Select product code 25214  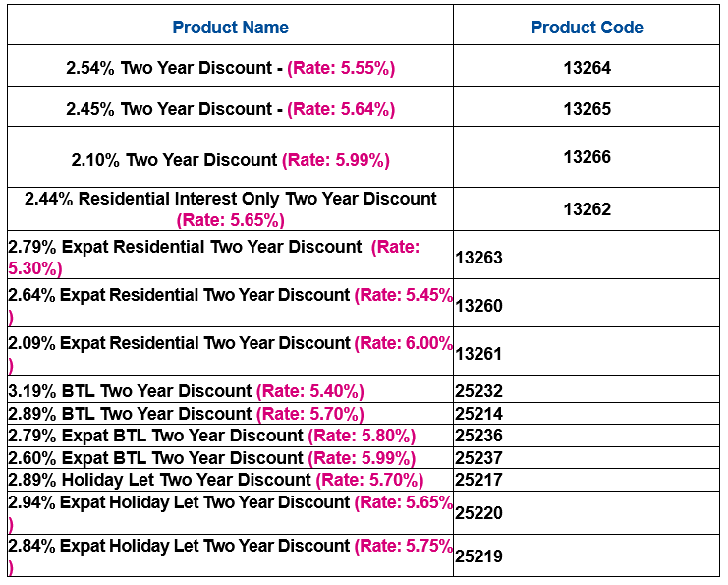(x=479, y=414)
